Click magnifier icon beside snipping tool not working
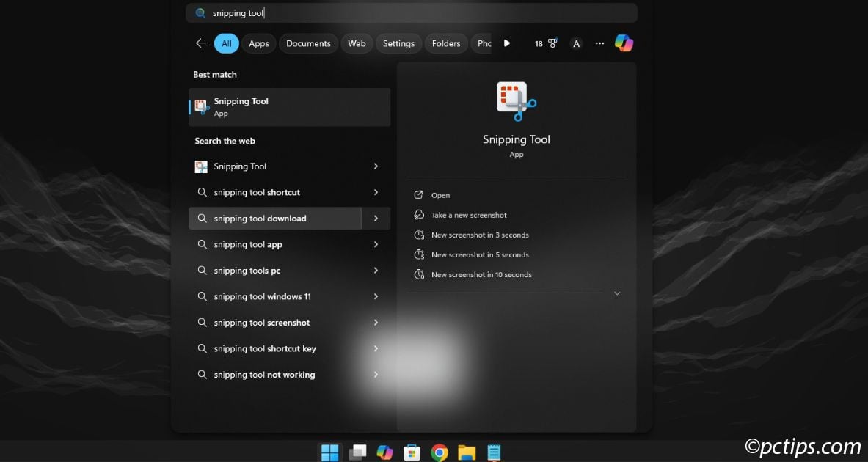This screenshot has width=868, height=462. (202, 374)
